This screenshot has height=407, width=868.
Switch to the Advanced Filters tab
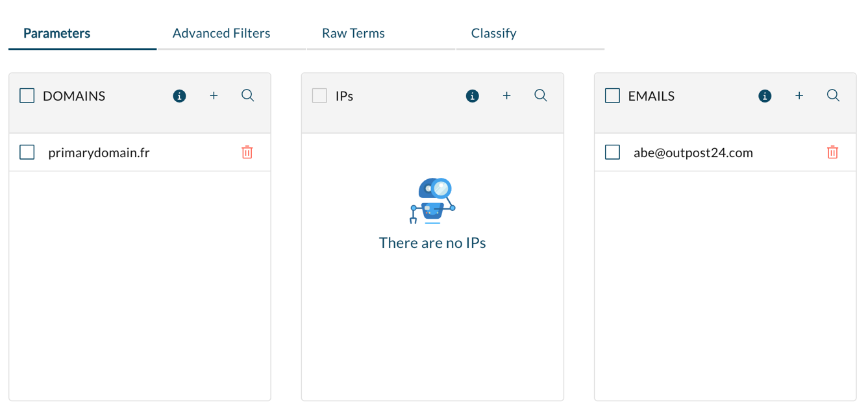(221, 33)
